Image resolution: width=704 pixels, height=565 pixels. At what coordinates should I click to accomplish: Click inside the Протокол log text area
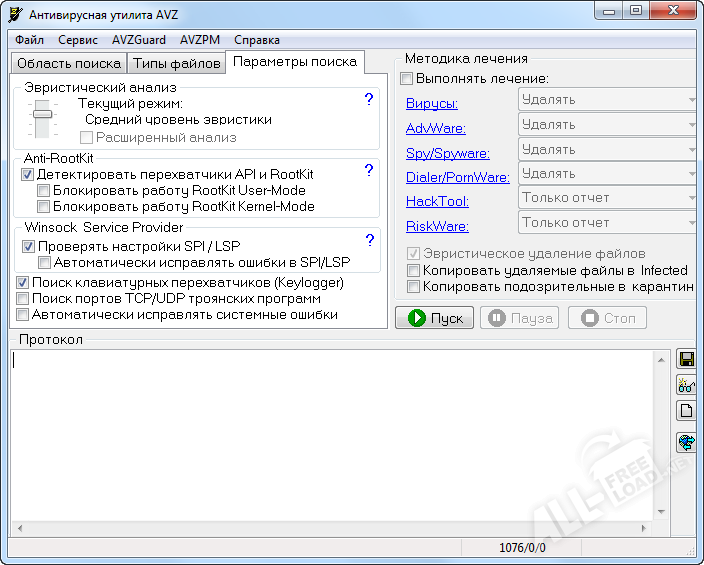[x=340, y=435]
